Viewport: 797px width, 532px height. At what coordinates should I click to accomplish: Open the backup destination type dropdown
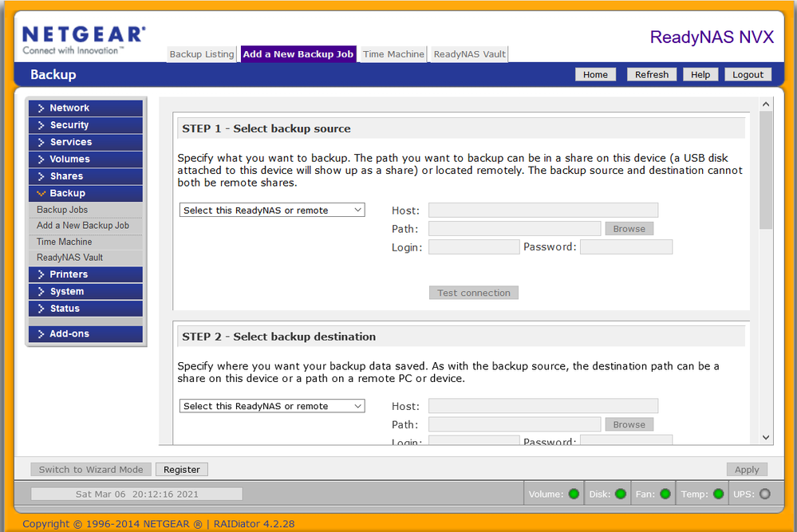[271, 406]
